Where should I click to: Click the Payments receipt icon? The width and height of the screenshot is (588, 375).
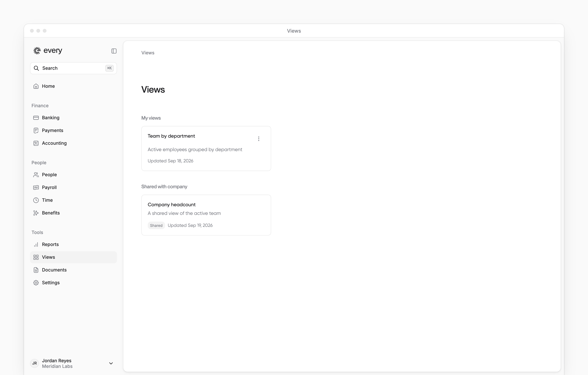[x=36, y=130]
